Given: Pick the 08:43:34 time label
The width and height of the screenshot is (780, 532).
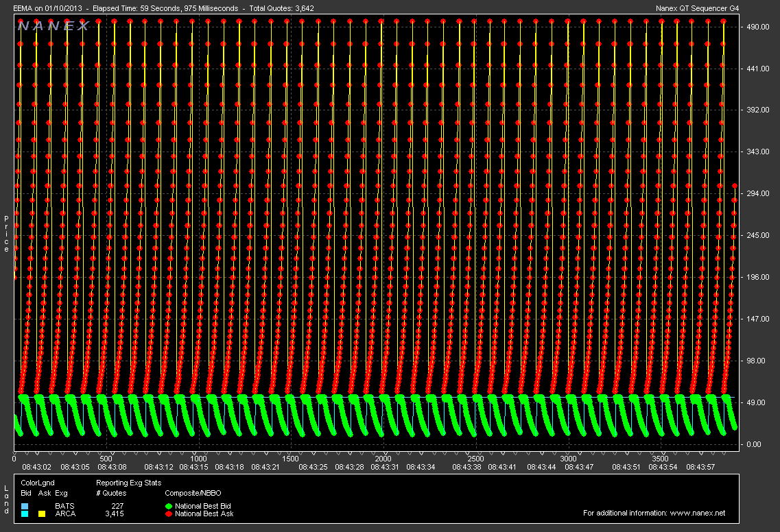Looking at the screenshot, I should (x=421, y=467).
